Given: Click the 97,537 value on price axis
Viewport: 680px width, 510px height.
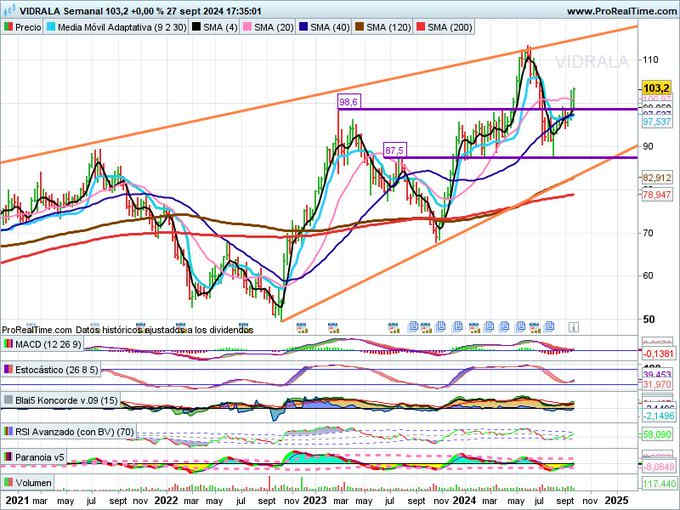Looking at the screenshot, I should point(656,122).
